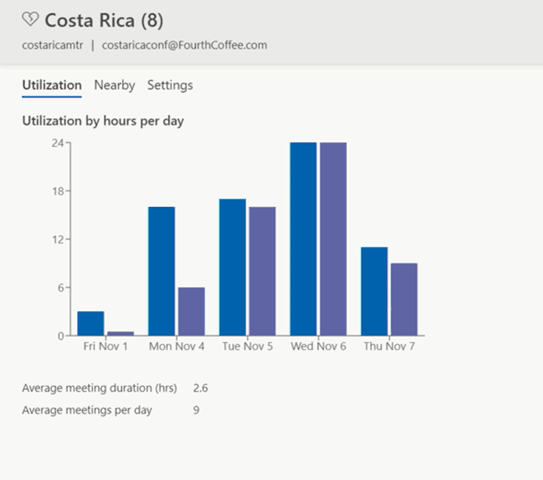Click the blue bar for Mon Nov 4
This screenshot has height=480, width=543.
[x=161, y=271]
